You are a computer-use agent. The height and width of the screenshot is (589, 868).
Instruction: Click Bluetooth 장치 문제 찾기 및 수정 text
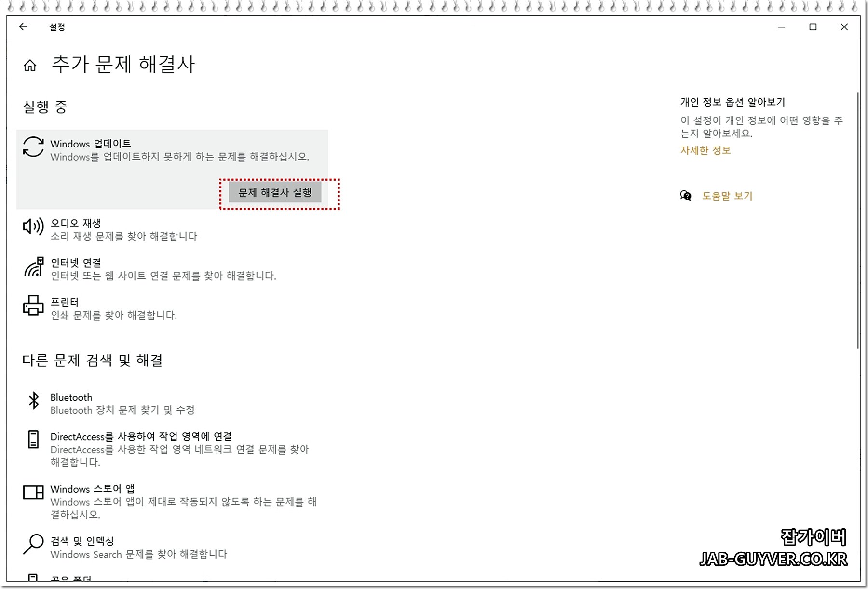tap(122, 410)
